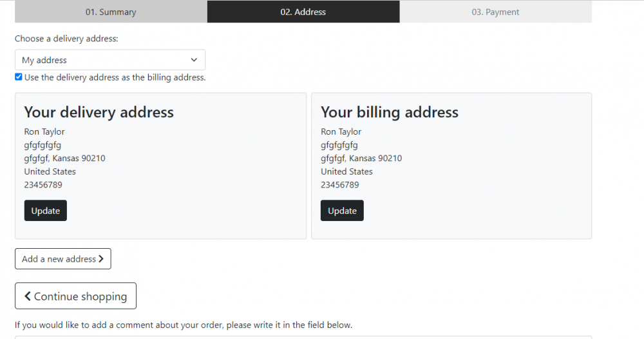644x339 pixels.
Task: Click Ron Taylor name in delivery address
Action: click(44, 131)
